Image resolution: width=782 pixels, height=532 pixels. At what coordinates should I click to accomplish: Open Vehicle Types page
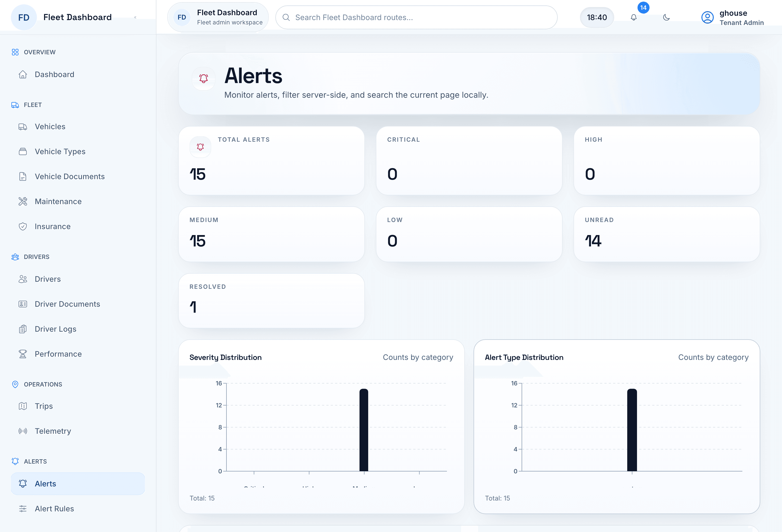coord(78,151)
